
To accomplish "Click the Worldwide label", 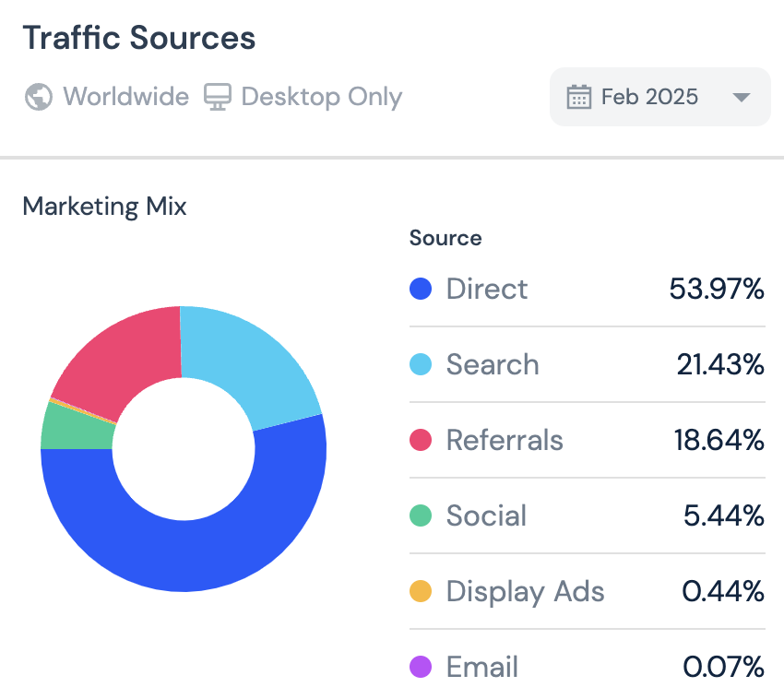I will [126, 96].
